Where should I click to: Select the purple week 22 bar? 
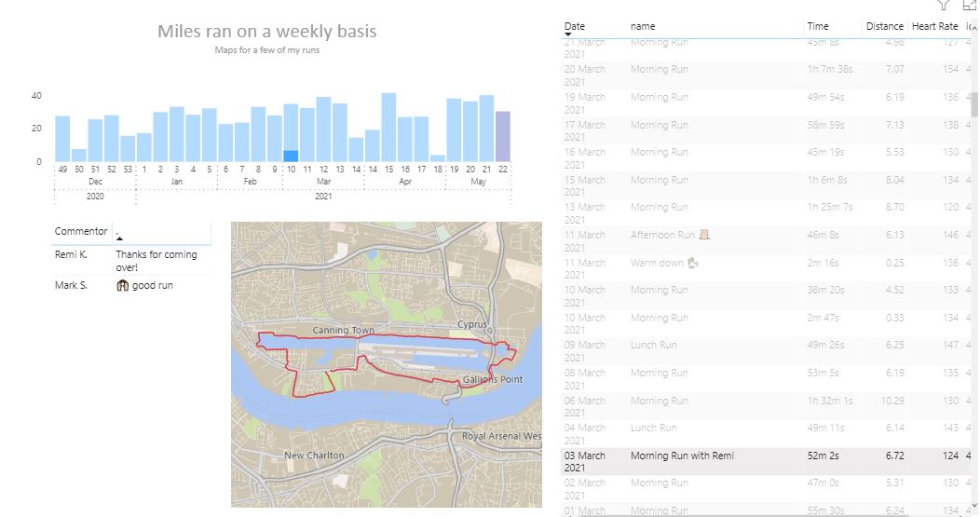click(503, 136)
